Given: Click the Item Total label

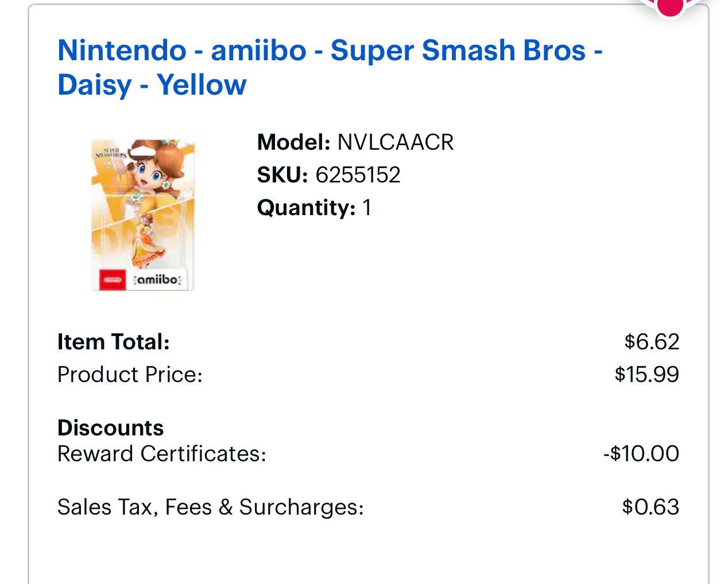Looking at the screenshot, I should click(114, 342).
